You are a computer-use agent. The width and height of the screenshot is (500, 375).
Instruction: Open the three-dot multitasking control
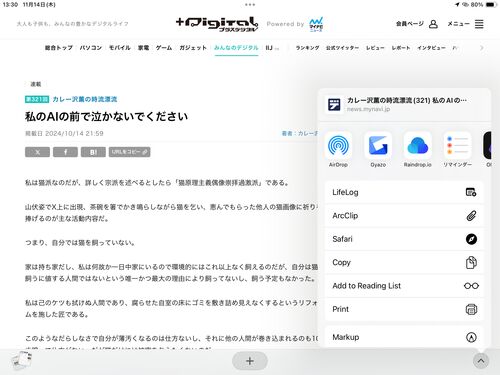pyautogui.click(x=250, y=5)
